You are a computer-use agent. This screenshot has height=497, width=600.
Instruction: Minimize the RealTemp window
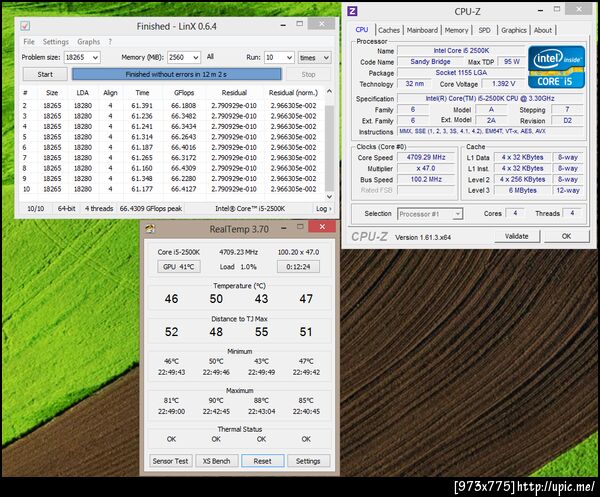(x=284, y=228)
